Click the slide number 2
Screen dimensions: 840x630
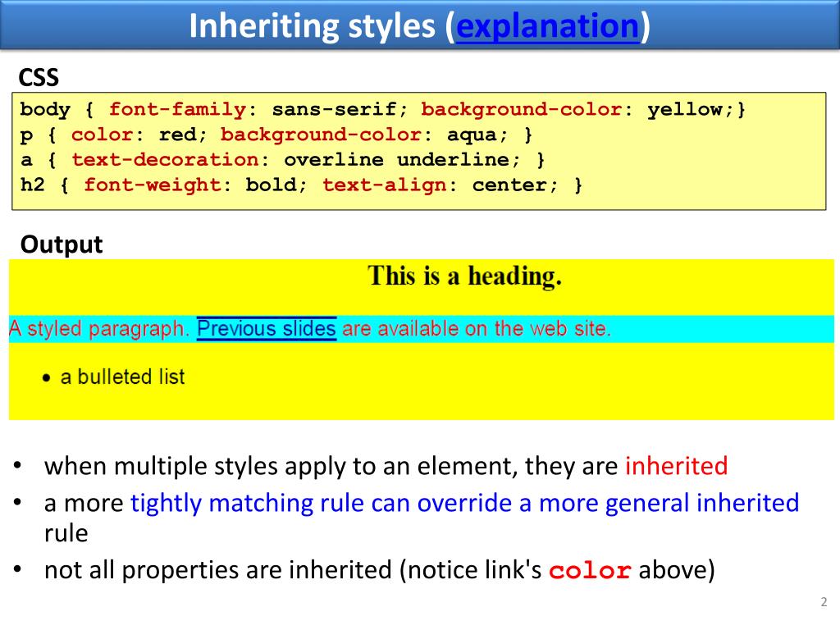[824, 601]
